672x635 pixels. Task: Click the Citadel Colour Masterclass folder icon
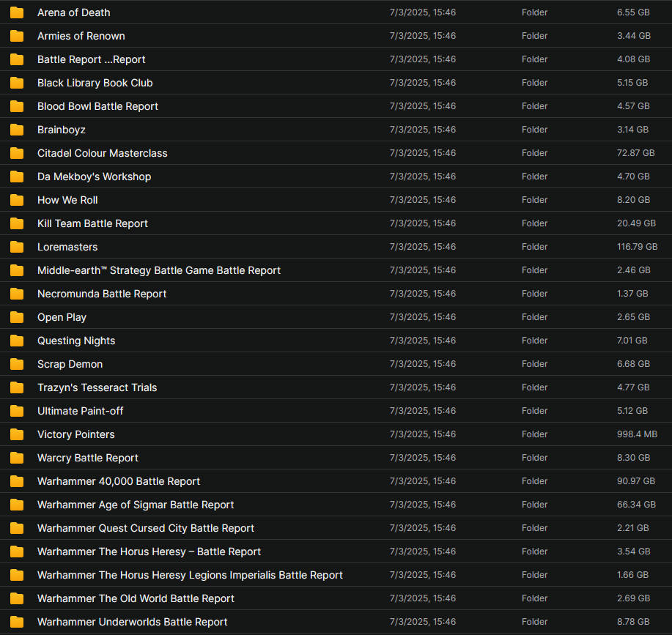point(17,153)
